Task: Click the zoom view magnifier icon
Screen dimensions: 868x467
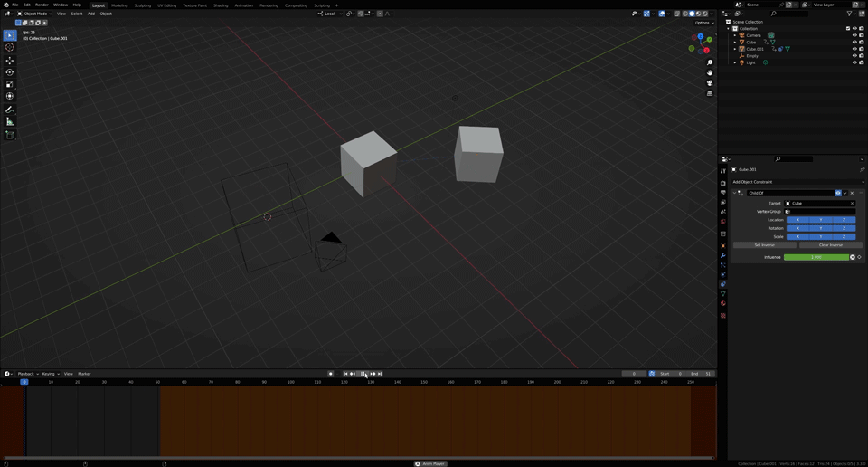Action: pyautogui.click(x=710, y=62)
